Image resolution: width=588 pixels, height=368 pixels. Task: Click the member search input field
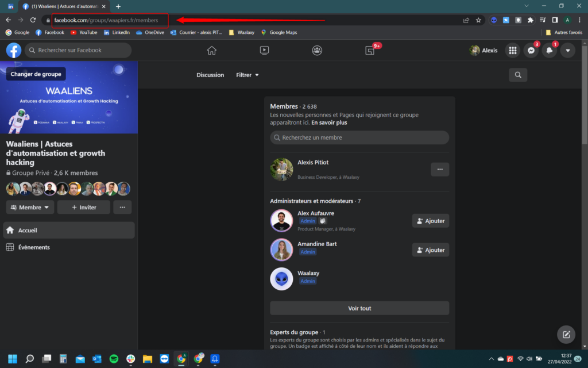click(359, 137)
